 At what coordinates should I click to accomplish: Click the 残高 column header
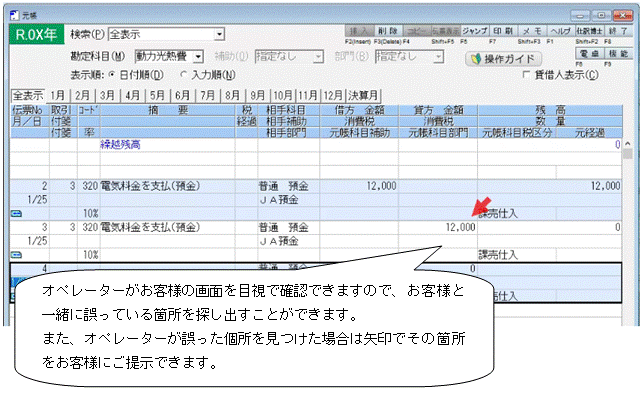(550, 110)
